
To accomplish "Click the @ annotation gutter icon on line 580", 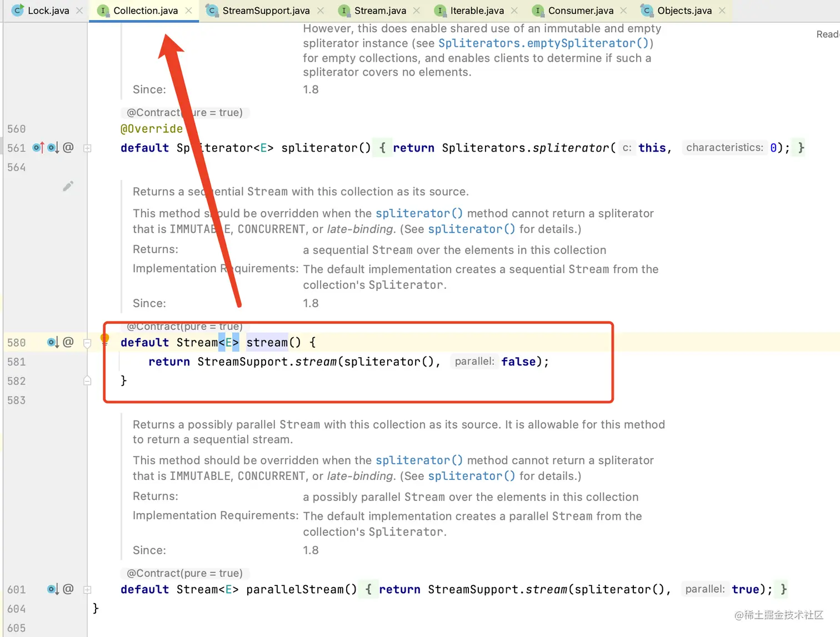I will (x=68, y=342).
